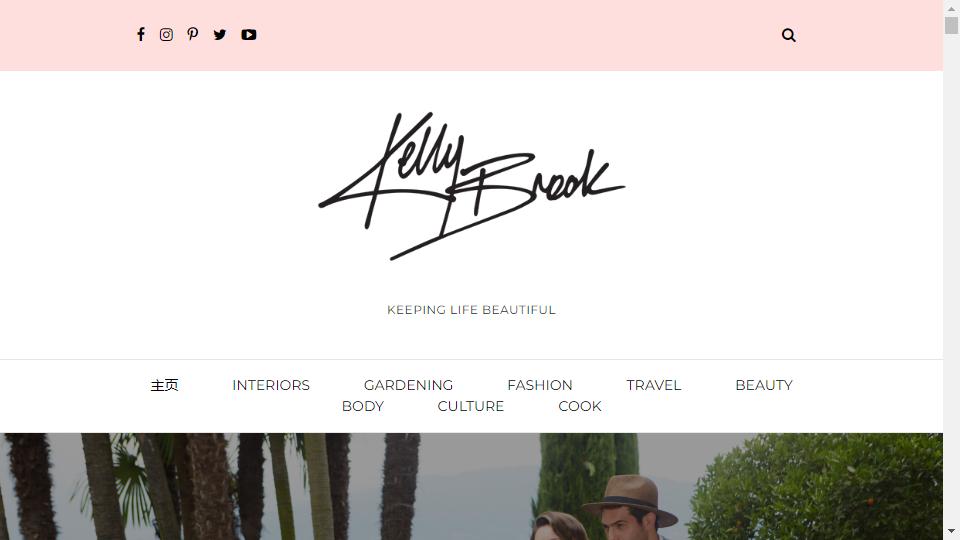
Task: Open the Fashion section
Action: pyautogui.click(x=539, y=385)
